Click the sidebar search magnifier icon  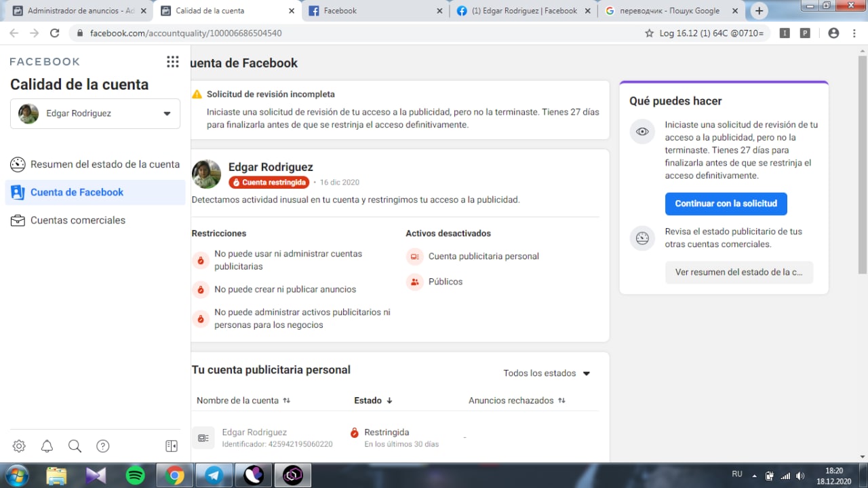[75, 446]
